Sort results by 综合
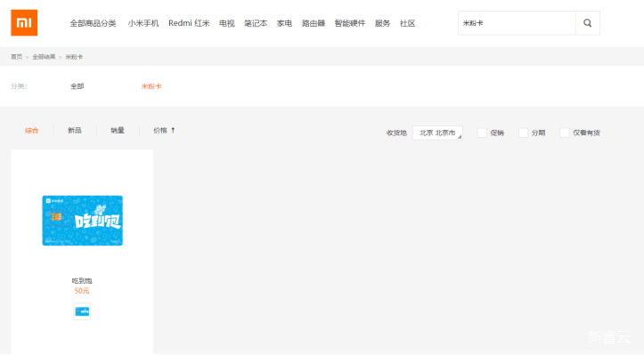This screenshot has width=644, height=355. 32,131
